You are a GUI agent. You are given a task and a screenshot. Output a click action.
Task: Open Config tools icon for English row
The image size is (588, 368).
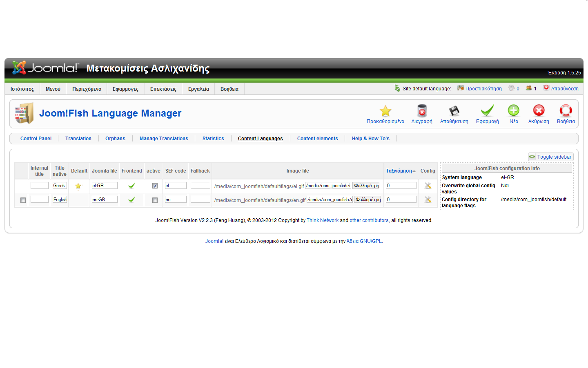[428, 200]
